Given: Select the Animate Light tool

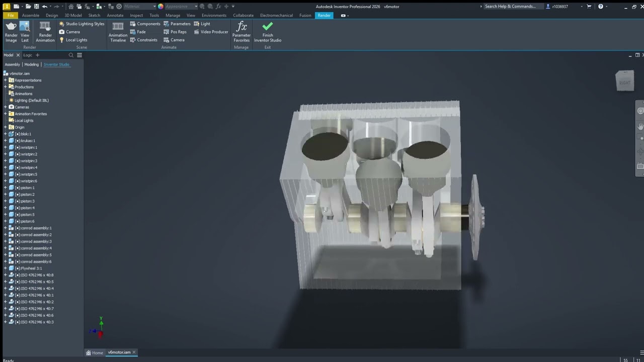Looking at the screenshot, I should (x=202, y=24).
